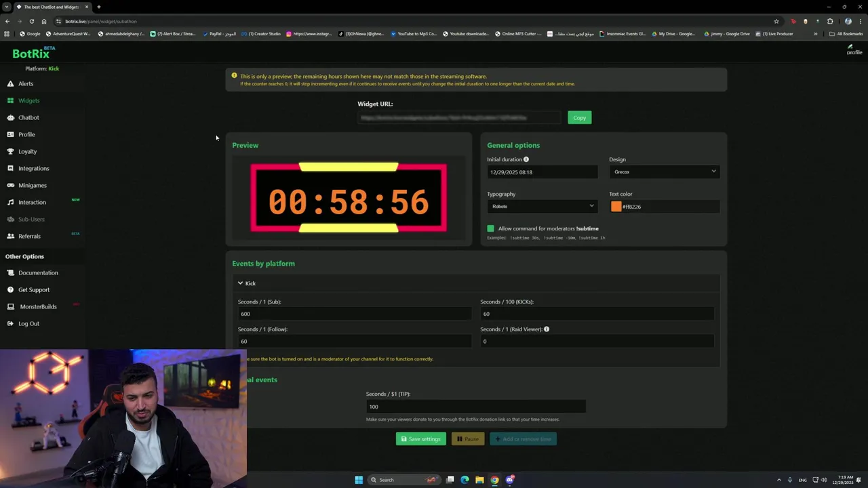Click the text color hex value field
Screen dimensions: 868x488
pos(670,207)
